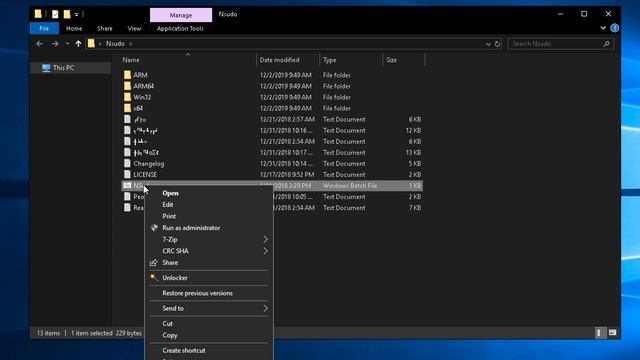
Task: Click the Properties quick access icon
Action: point(55,14)
